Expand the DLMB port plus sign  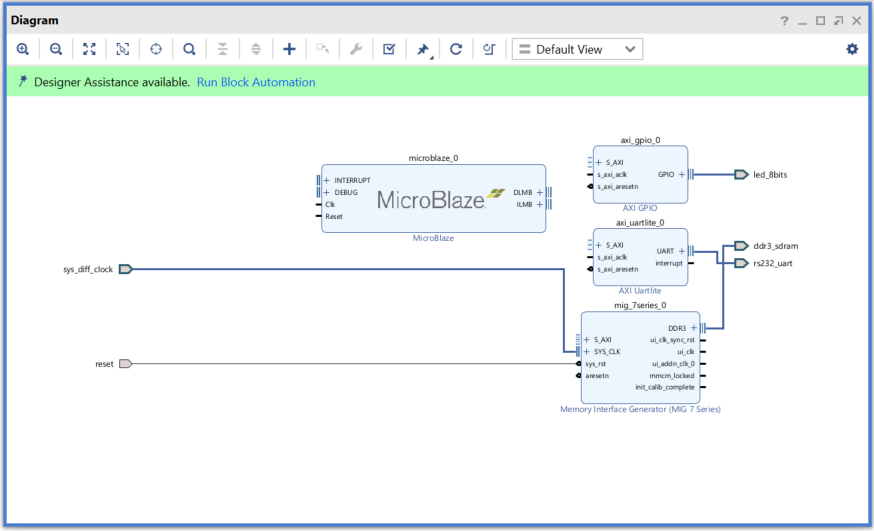tap(540, 192)
